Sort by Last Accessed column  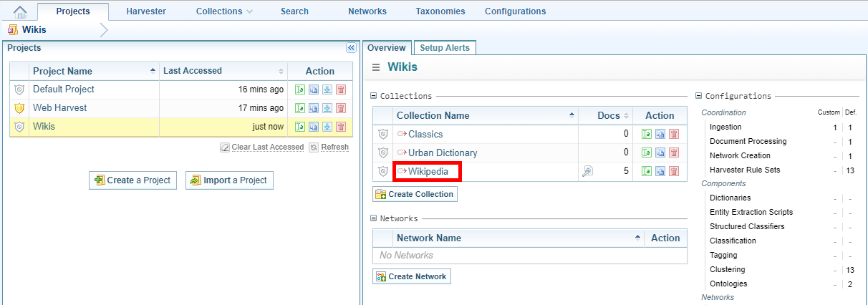tap(222, 71)
